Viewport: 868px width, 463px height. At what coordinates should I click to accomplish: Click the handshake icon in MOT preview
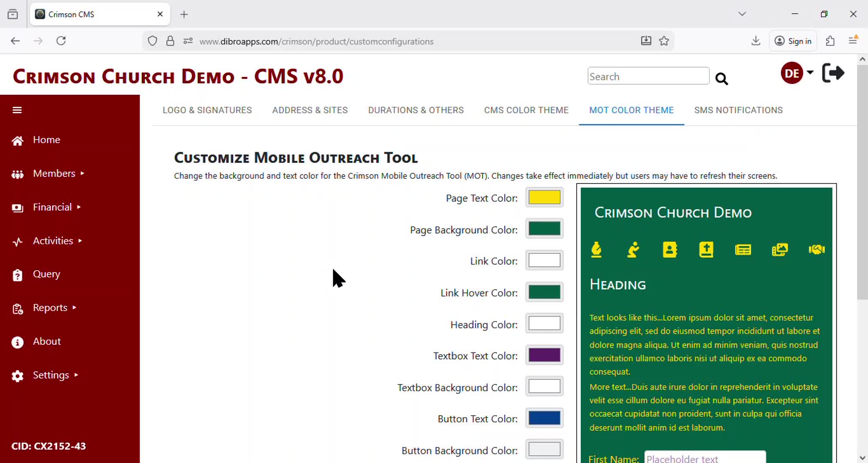point(817,250)
